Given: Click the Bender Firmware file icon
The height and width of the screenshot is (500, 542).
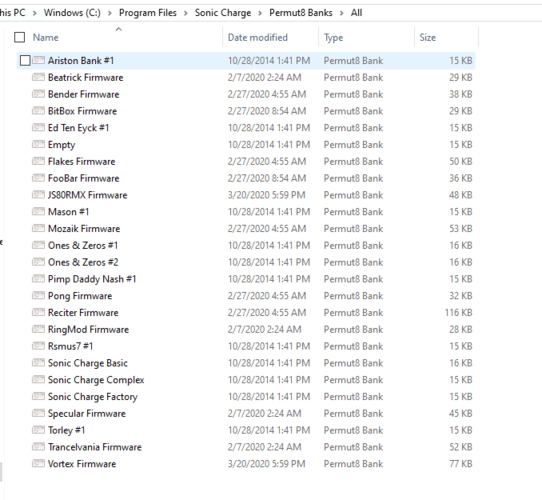Looking at the screenshot, I should [38, 94].
